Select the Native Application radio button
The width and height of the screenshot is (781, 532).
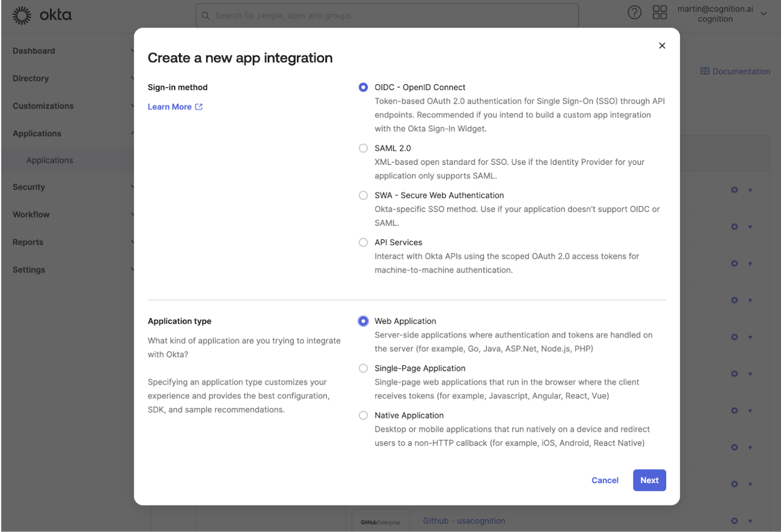point(363,416)
